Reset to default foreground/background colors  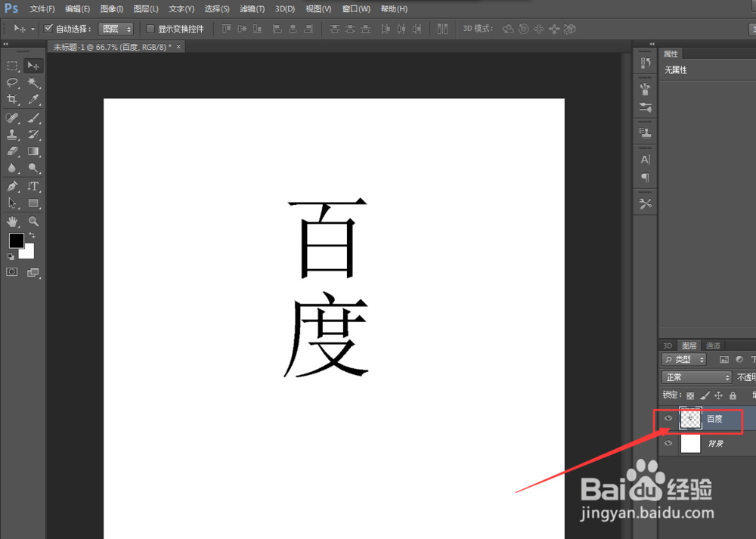coord(11,257)
